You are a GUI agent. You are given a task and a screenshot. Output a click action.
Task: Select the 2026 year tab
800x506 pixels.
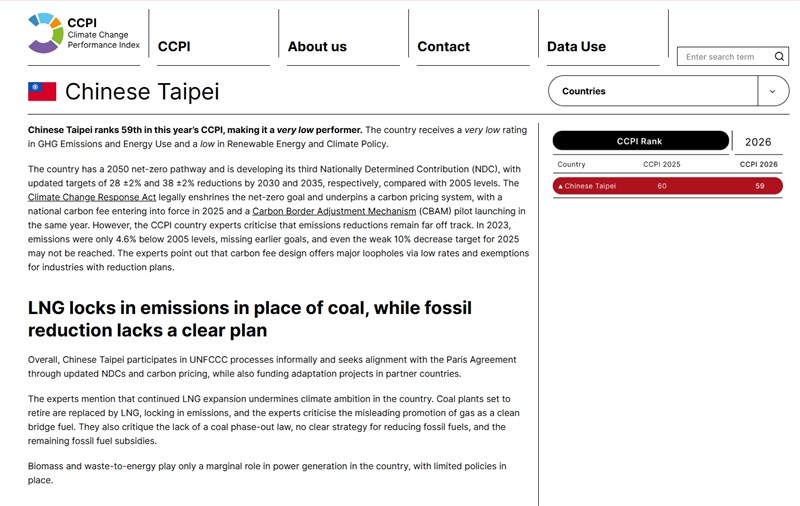(758, 142)
